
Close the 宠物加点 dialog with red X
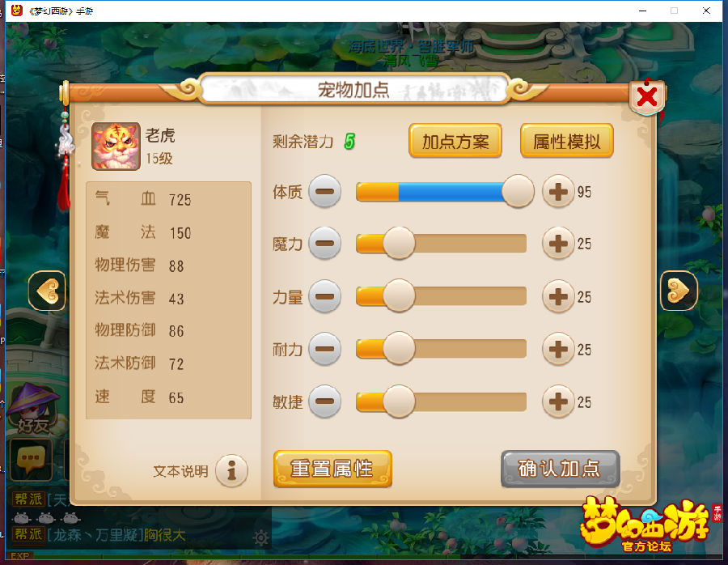coord(647,97)
